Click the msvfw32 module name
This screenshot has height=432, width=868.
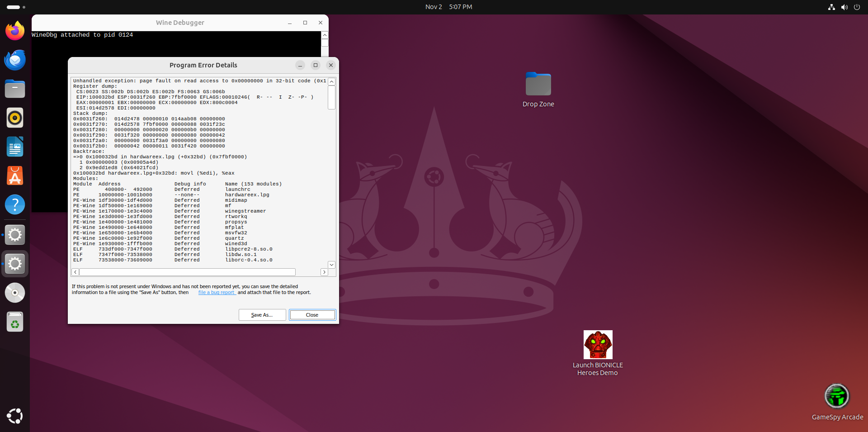coord(236,233)
